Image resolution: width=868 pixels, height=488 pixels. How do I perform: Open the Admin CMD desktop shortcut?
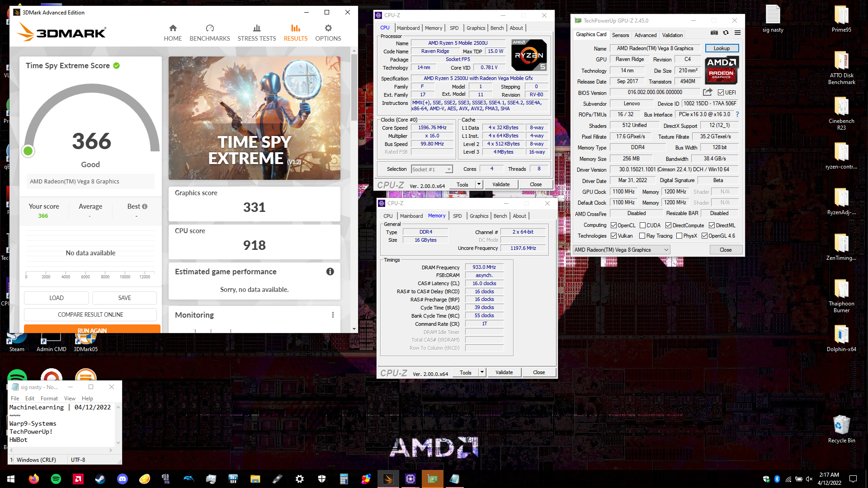pyautogui.click(x=51, y=343)
